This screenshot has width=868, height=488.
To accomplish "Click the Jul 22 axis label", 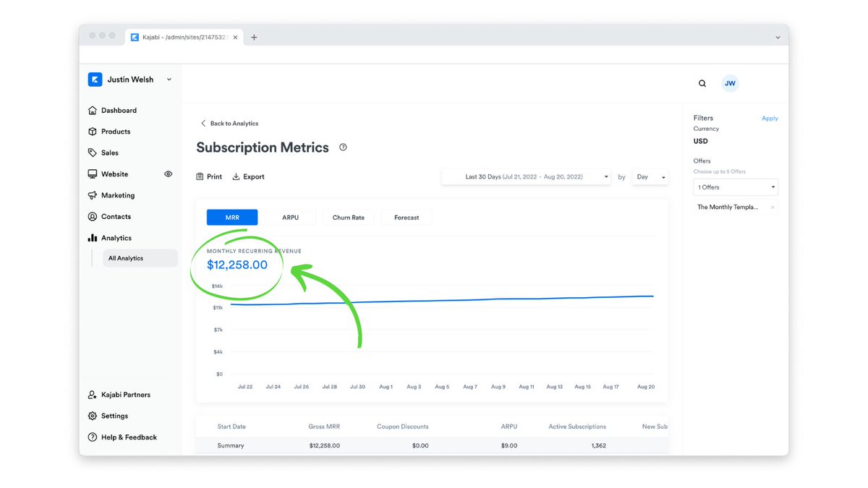I will [x=245, y=387].
